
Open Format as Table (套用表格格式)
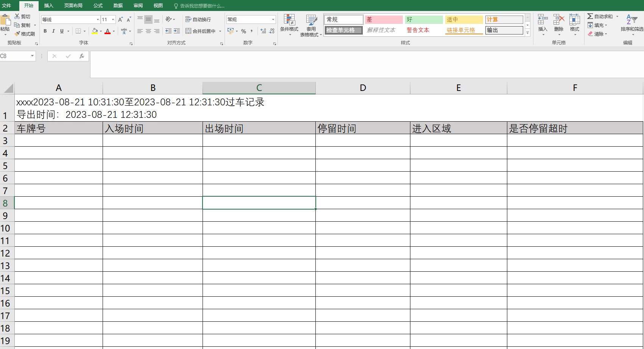coord(311,26)
